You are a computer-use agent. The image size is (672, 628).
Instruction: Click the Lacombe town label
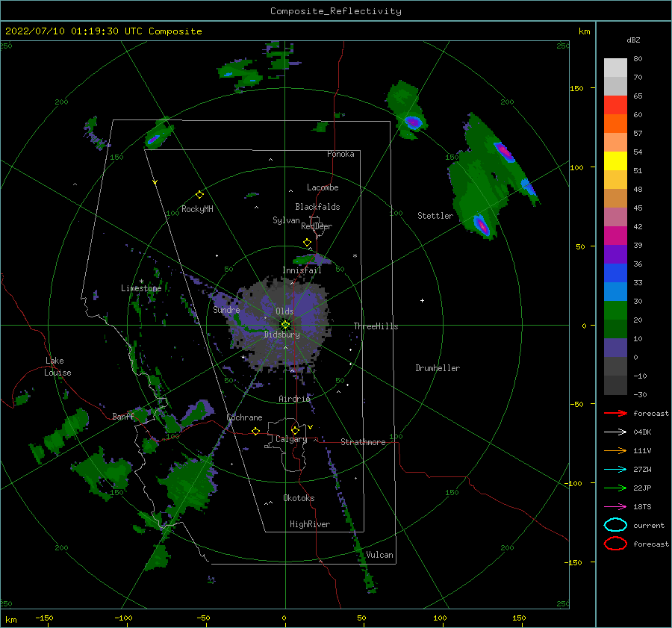point(323,187)
